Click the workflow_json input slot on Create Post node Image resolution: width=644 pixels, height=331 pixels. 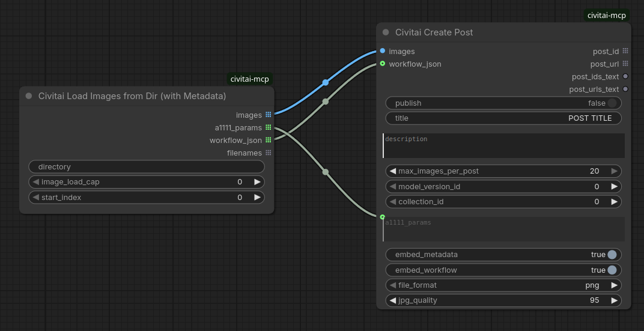pos(382,64)
